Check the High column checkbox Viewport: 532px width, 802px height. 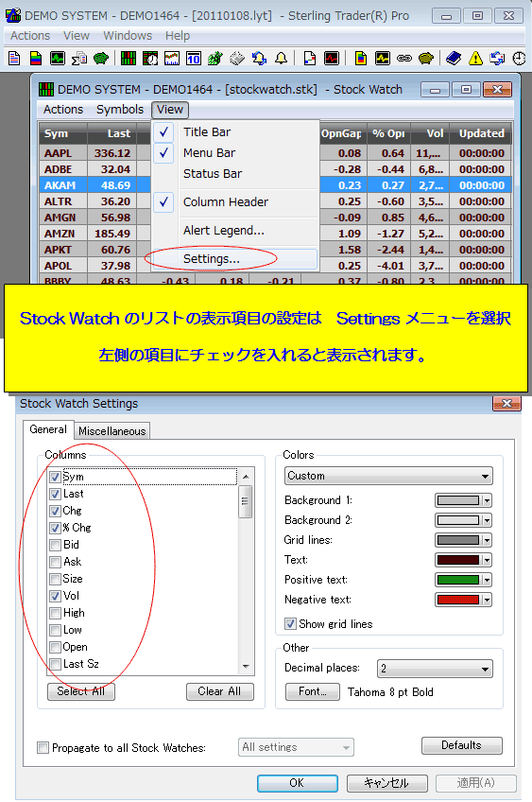55,613
